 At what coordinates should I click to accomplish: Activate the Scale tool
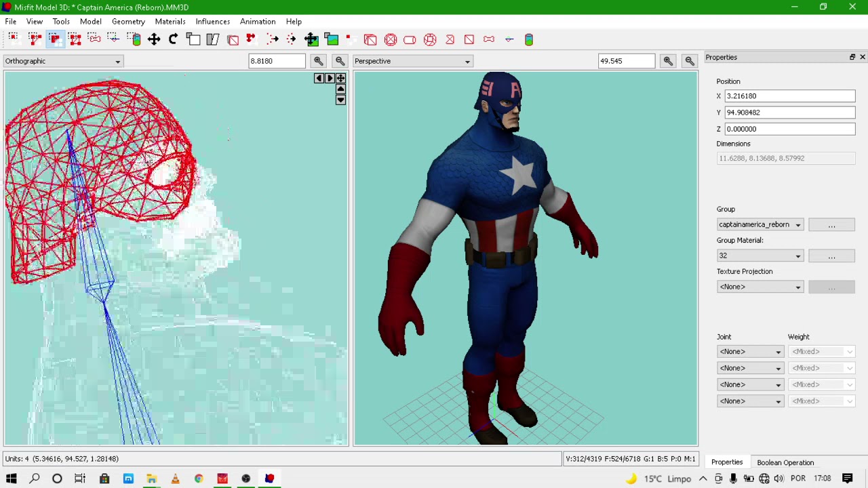point(193,39)
